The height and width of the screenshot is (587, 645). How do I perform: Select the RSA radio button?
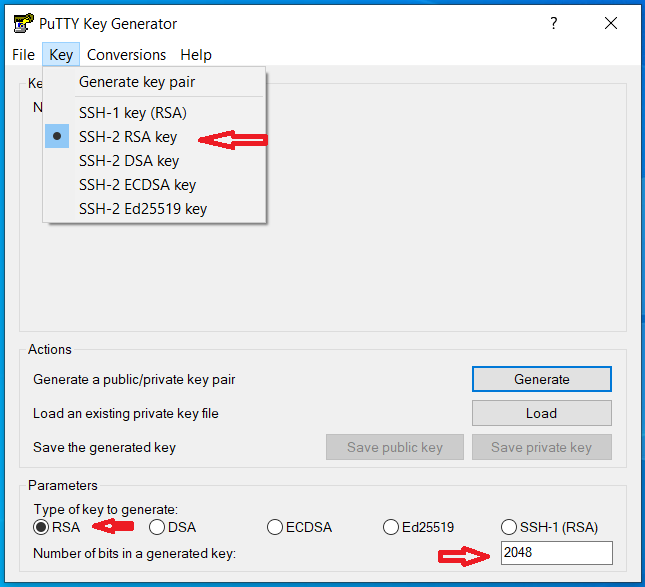(41, 527)
